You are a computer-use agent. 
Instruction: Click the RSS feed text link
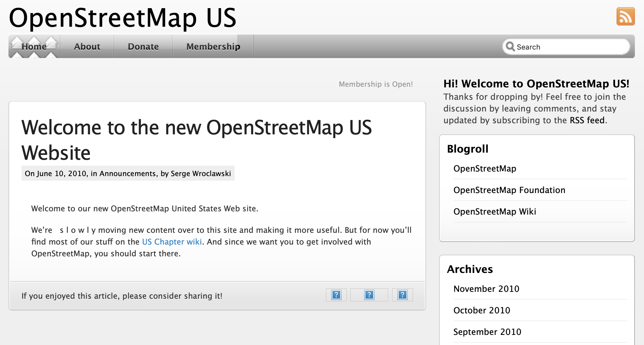587,120
